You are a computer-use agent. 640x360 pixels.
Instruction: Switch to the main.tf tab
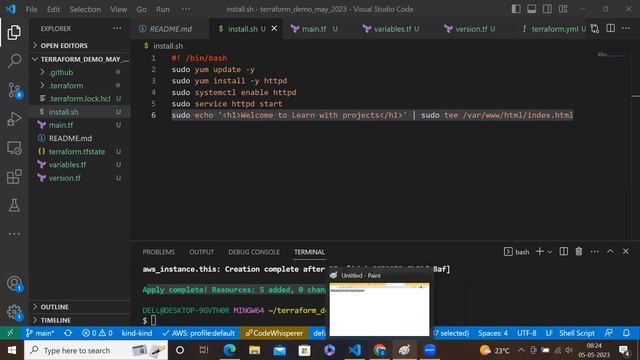[314, 29]
